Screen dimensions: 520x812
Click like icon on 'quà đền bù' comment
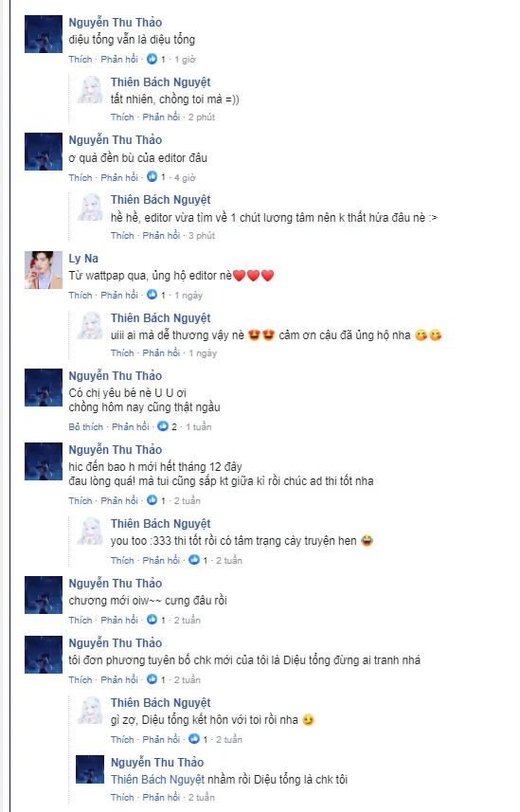pyautogui.click(x=152, y=177)
